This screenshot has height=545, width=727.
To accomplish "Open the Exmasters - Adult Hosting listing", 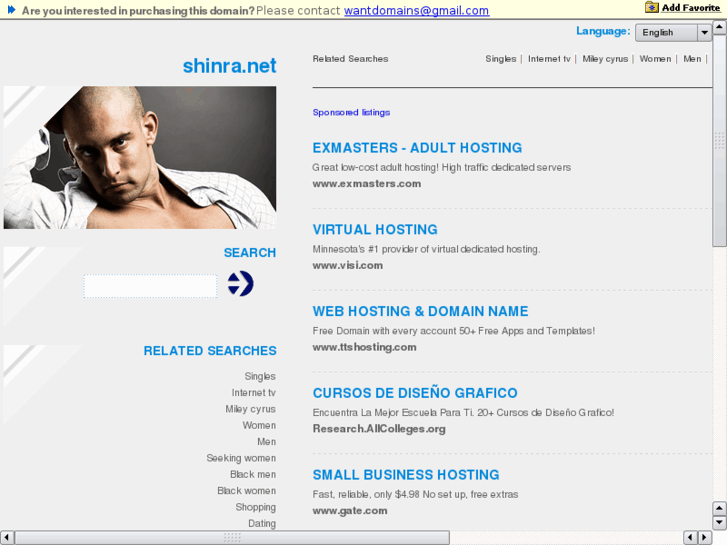I will tap(417, 148).
